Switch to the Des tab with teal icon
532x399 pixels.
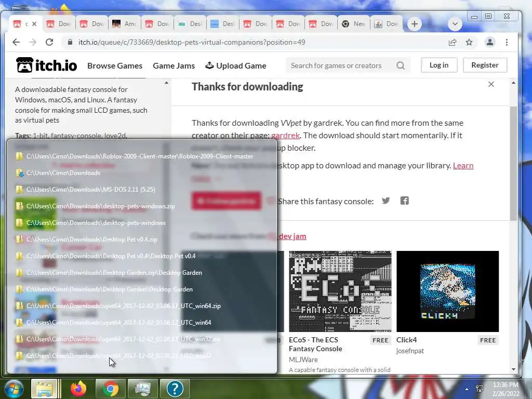point(190,24)
